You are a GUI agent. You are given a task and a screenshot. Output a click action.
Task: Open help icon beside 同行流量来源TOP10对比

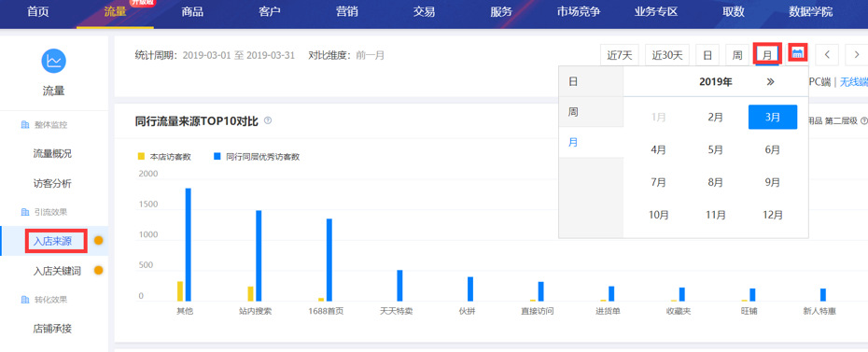268,120
